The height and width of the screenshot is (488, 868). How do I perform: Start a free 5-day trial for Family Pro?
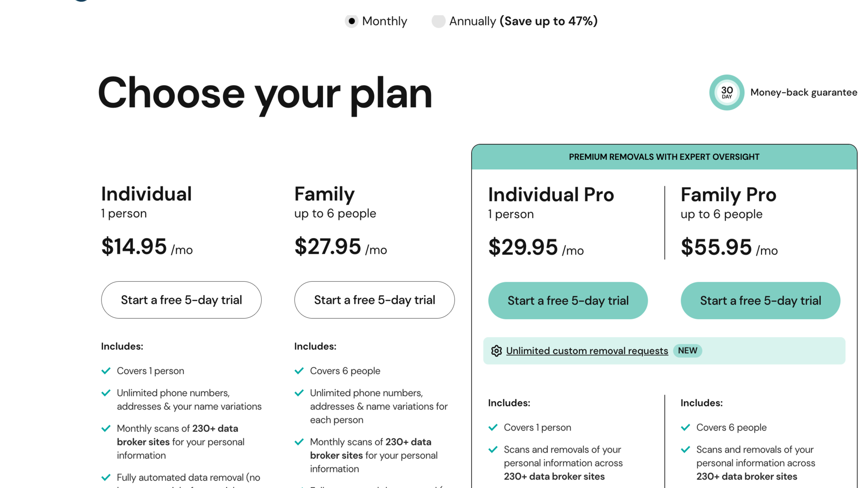760,300
